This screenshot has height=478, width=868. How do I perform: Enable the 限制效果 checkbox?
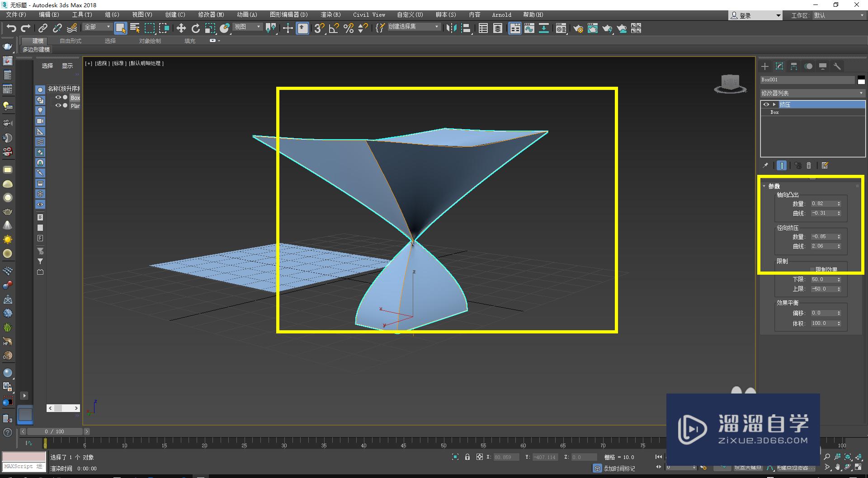(x=811, y=270)
